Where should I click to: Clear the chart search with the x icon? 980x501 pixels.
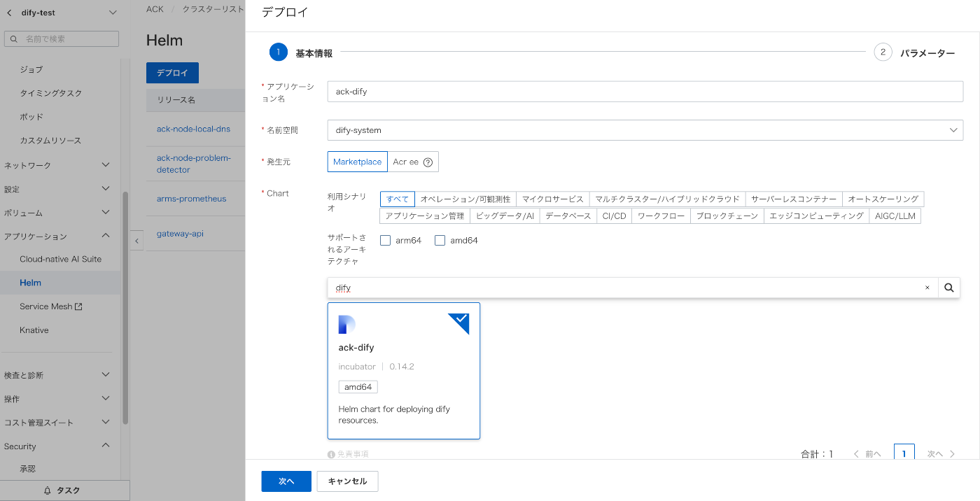coord(927,288)
